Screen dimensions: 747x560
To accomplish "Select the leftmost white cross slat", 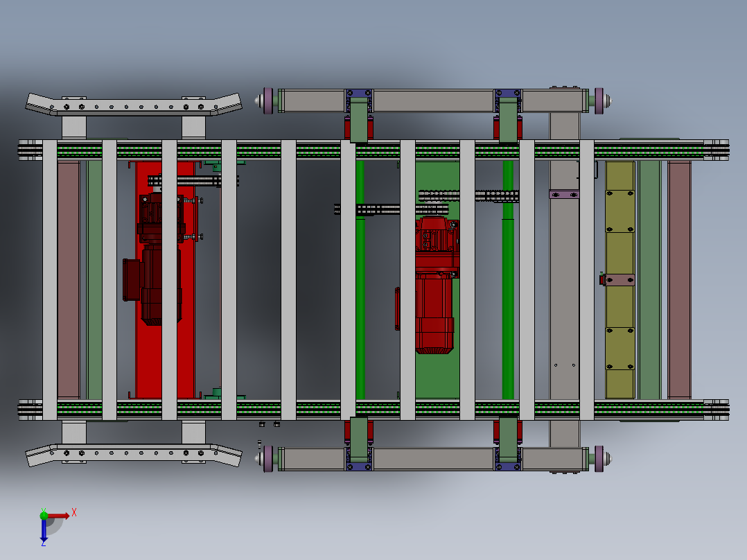I will point(50,280).
